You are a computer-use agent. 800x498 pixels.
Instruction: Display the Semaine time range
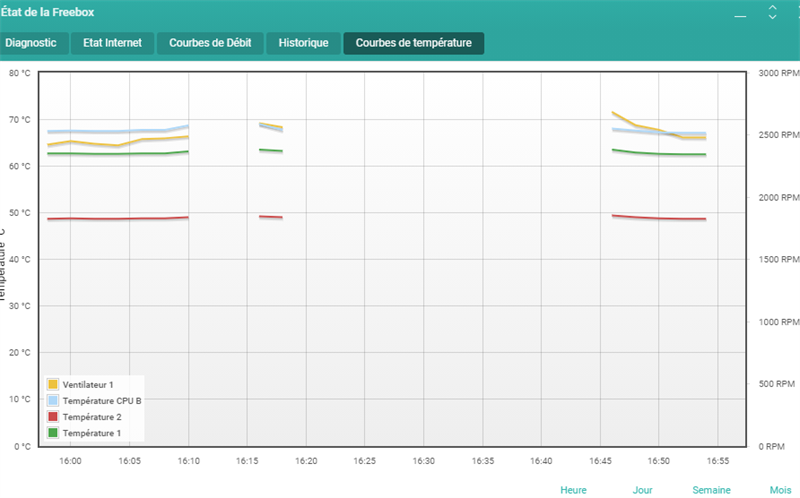711,490
